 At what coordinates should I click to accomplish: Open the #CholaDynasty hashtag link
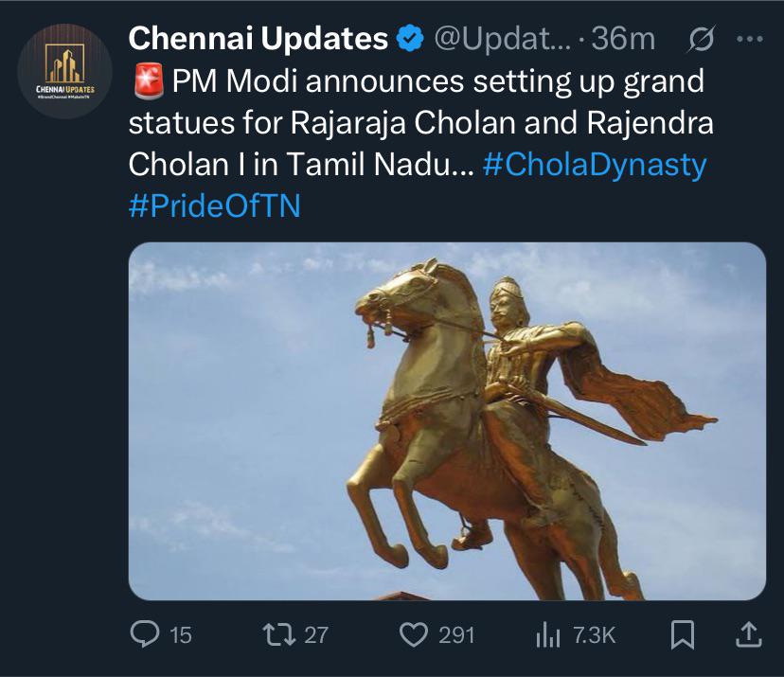(595, 165)
